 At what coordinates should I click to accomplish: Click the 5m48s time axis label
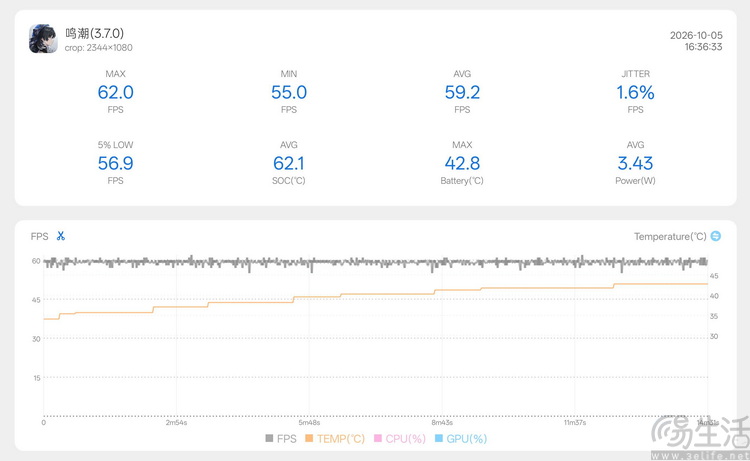pos(309,423)
